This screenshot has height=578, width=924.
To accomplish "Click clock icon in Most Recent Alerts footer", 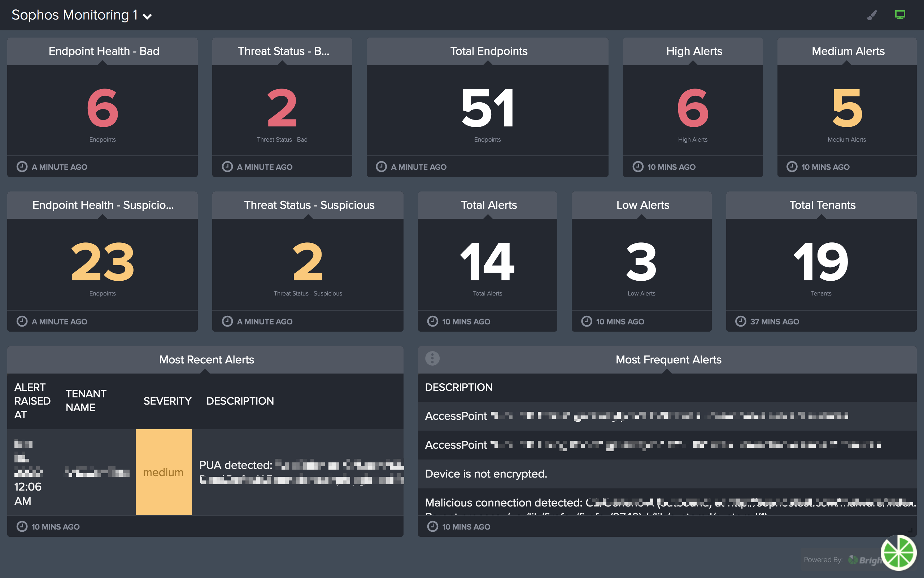I will point(22,526).
